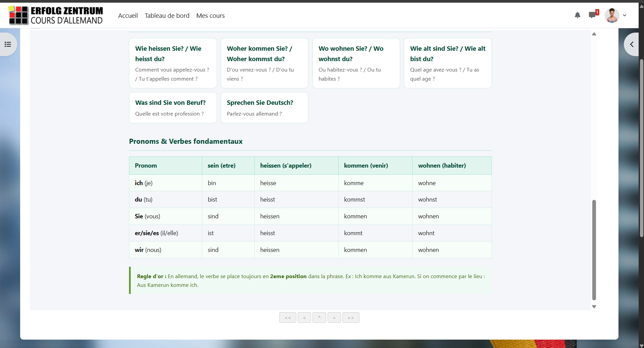This screenshot has height=348, width=644.
Task: Click the user profile avatar
Action: pos(612,15)
